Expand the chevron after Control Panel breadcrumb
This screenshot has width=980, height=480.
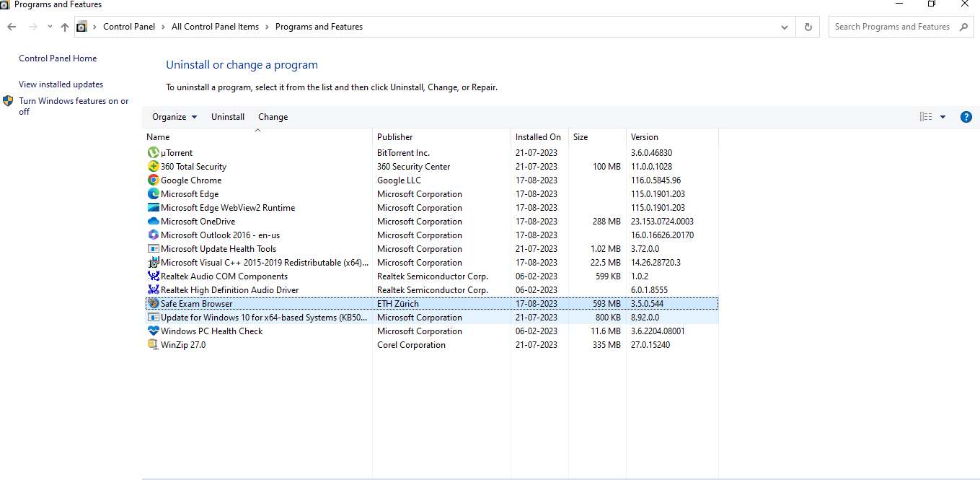[x=163, y=27]
